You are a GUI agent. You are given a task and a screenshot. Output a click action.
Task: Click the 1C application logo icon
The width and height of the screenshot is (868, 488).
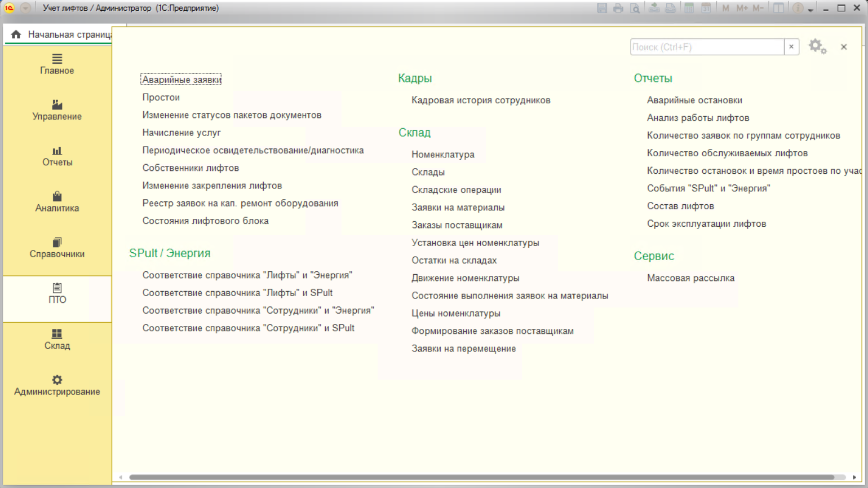(9, 8)
